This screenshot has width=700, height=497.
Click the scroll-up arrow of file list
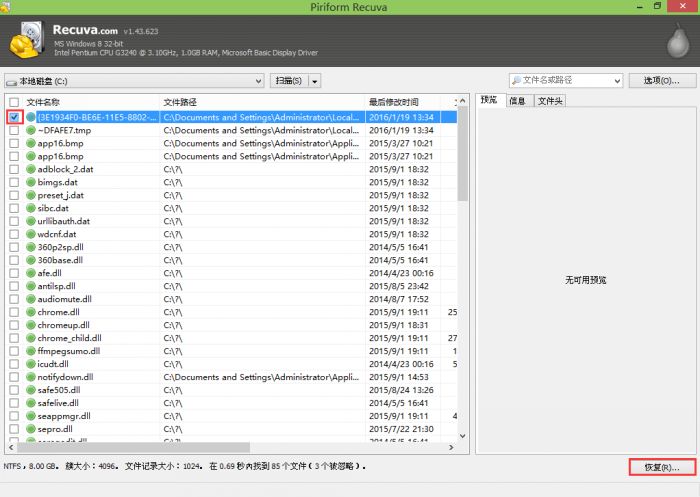click(x=463, y=101)
